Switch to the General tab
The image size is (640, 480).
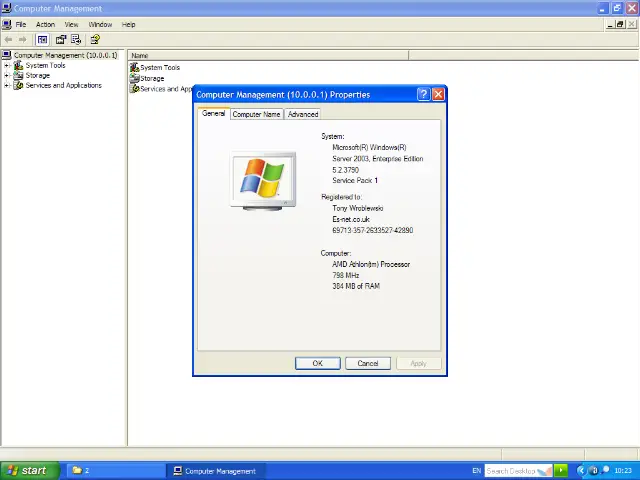click(213, 113)
